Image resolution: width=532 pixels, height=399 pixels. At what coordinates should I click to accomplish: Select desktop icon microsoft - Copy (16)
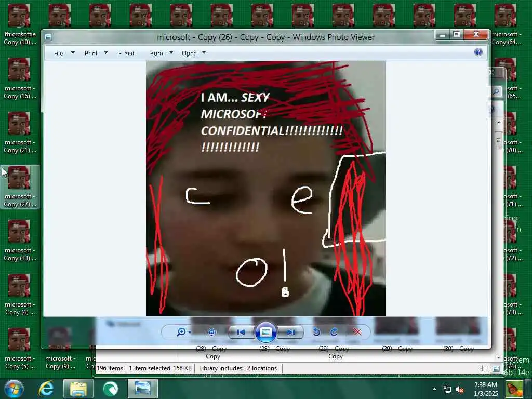coord(19,79)
